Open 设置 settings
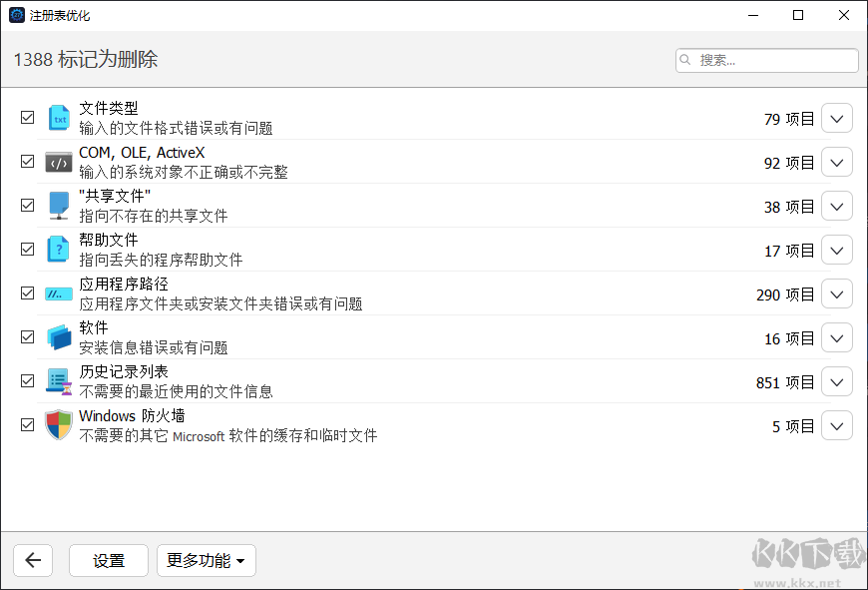The width and height of the screenshot is (868, 590). coord(108,560)
